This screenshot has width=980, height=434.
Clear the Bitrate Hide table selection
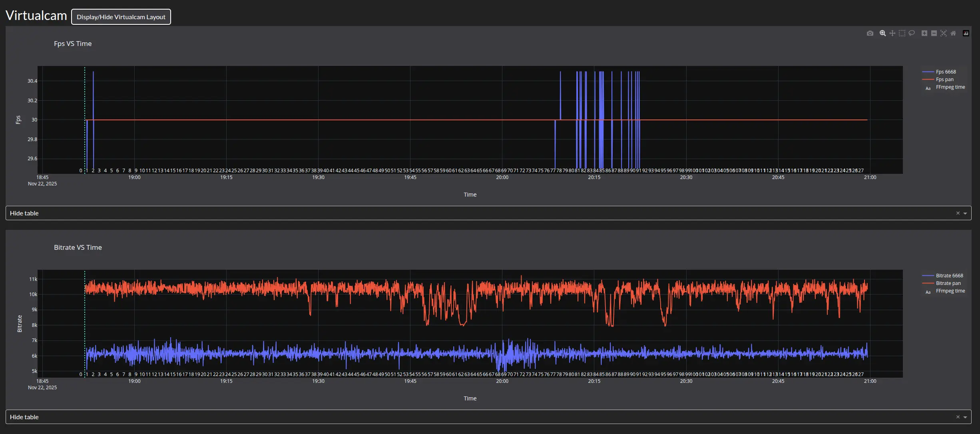(958, 417)
